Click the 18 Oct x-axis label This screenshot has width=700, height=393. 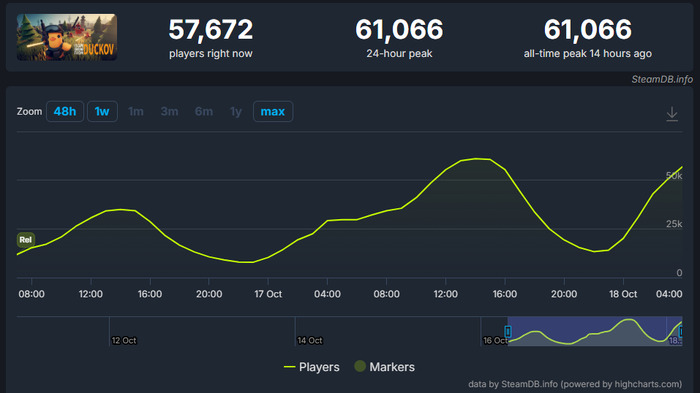[623, 294]
